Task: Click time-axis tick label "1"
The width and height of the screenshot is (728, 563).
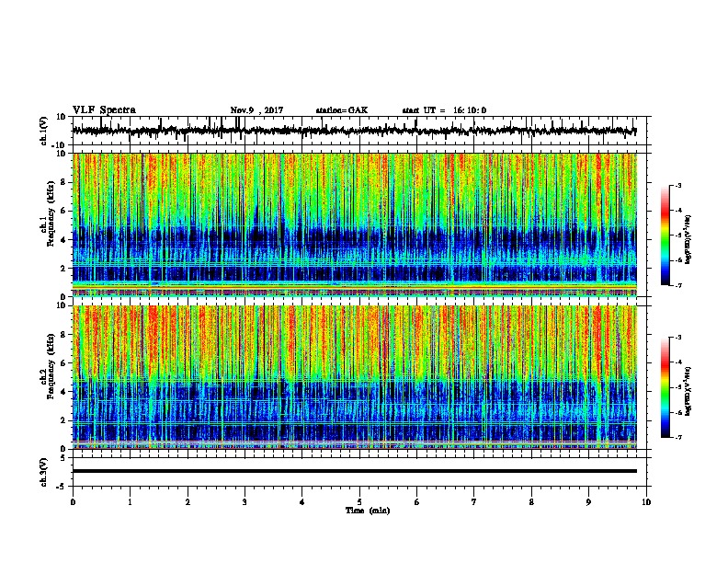Action: coord(130,502)
